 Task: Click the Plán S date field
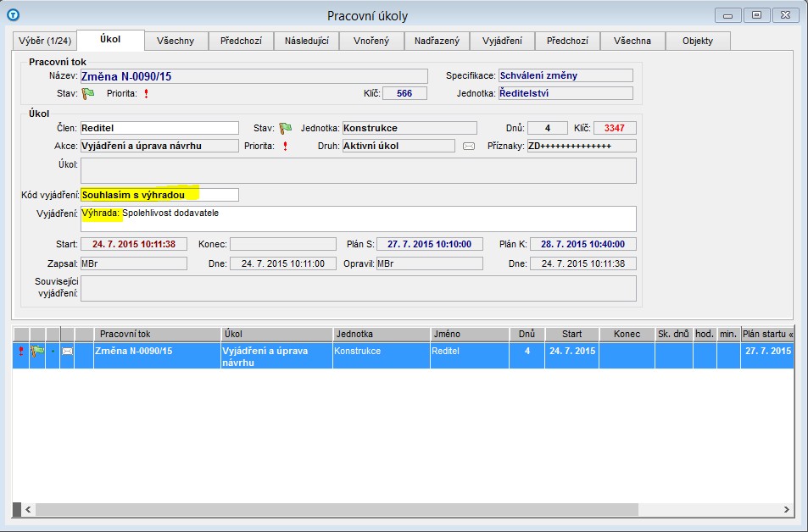(x=430, y=244)
